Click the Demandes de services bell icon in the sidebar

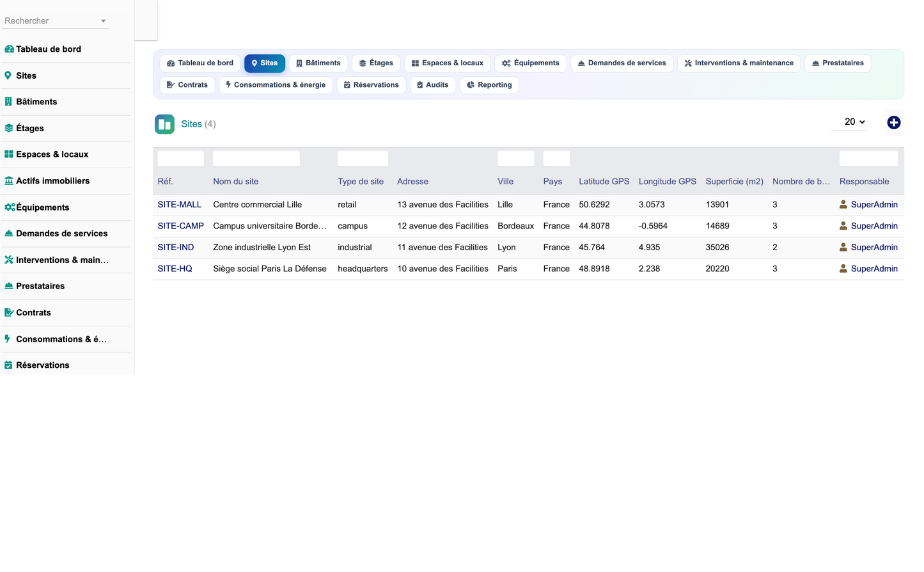pyautogui.click(x=9, y=234)
